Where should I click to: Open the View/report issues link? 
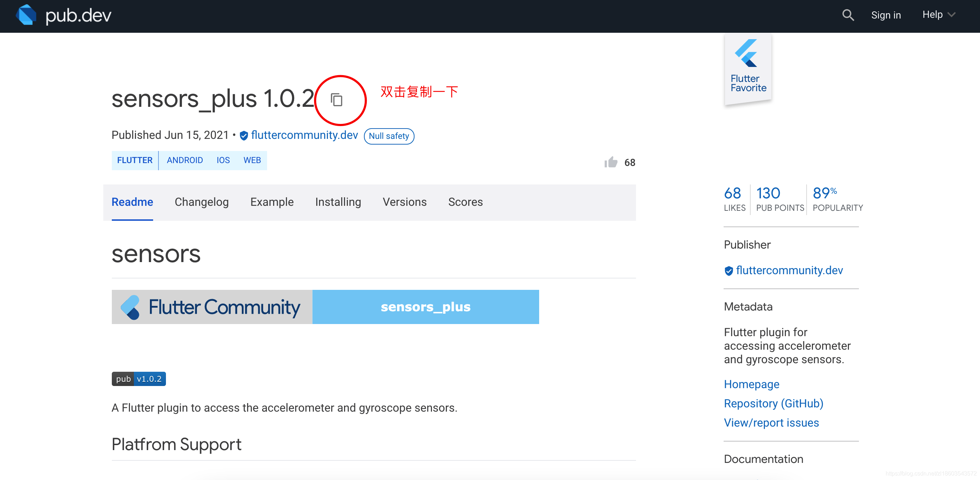pos(772,423)
